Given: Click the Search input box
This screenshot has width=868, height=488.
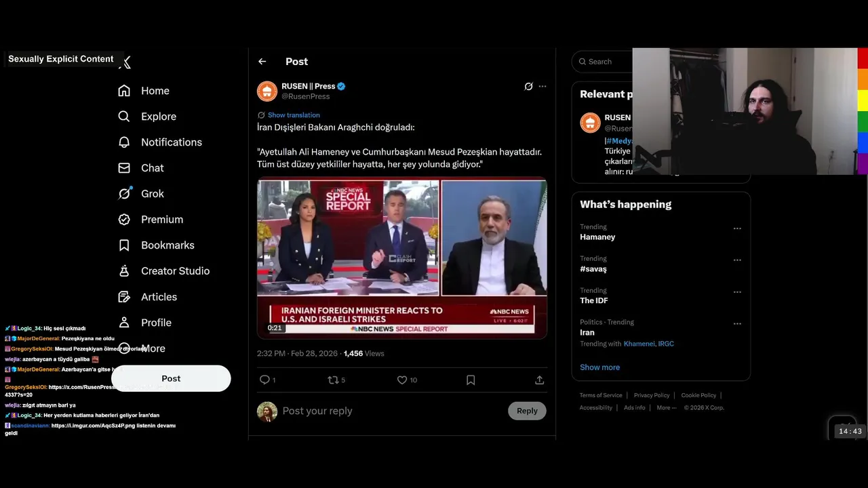Looking at the screenshot, I should click(602, 62).
